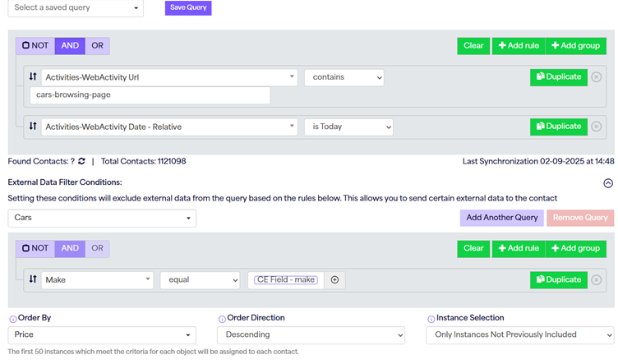The image size is (618, 364).
Task: Open Activities-WebActivity Date - Relative field dropdown
Action: pos(169,127)
